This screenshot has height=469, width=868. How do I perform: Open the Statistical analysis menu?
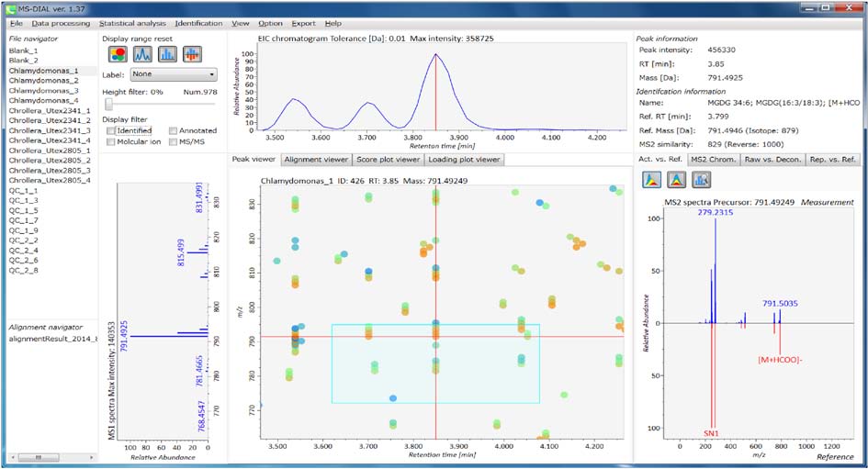tap(132, 23)
